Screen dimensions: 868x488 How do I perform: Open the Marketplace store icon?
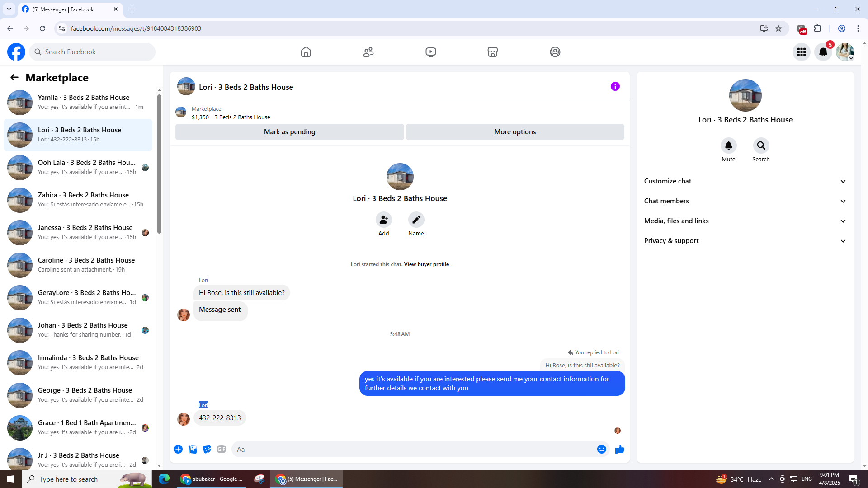[493, 52]
